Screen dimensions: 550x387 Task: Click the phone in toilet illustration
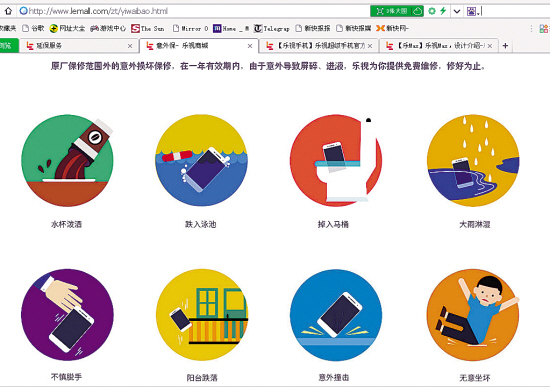(336, 160)
